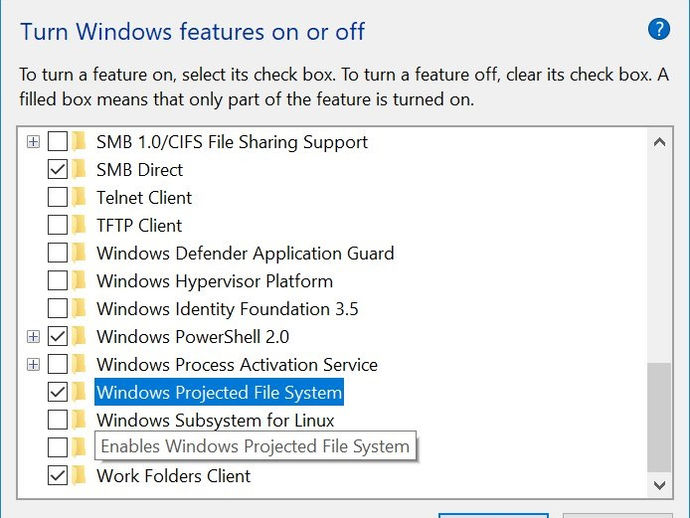Viewport: 690px width, 518px height.
Task: Click folder icon next to TFTP Client
Action: pyautogui.click(x=79, y=225)
